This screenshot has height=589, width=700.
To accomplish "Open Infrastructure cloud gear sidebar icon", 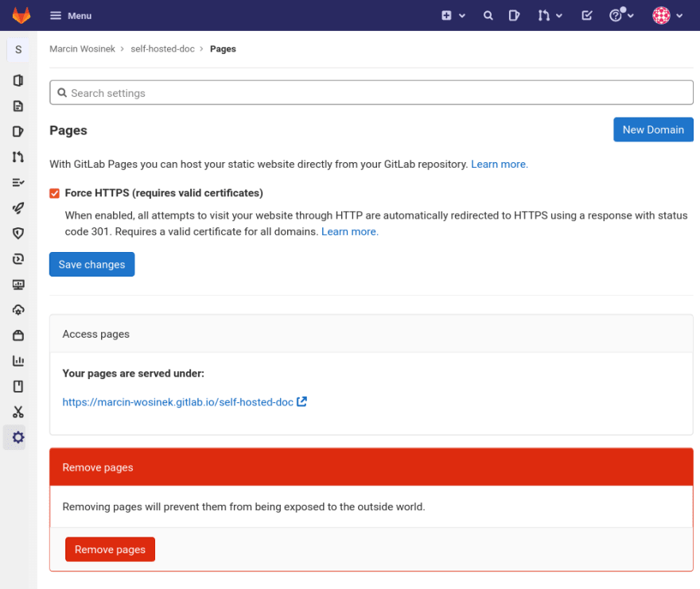I will point(18,310).
